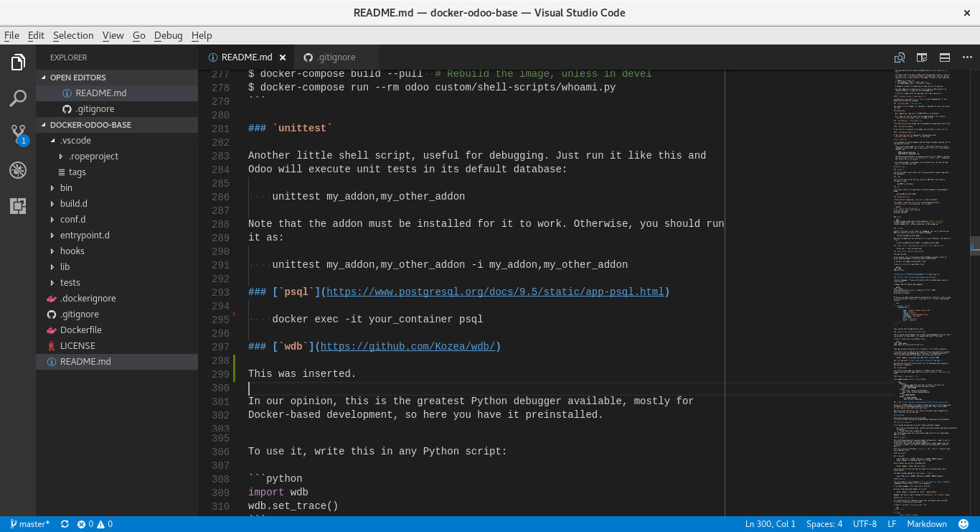The image size is (980, 532).
Task: Click the 'wdb.set_trace()' code line
Action: point(293,506)
